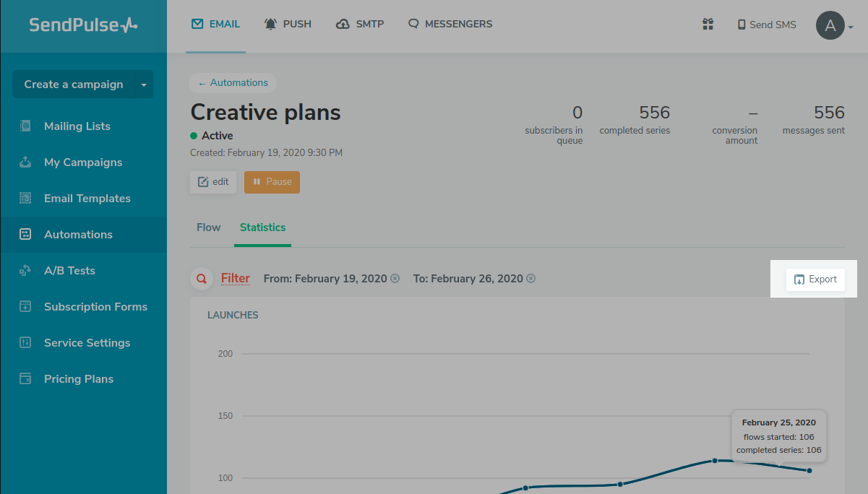Select the Statistics tab
The height and width of the screenshot is (494, 868).
262,227
